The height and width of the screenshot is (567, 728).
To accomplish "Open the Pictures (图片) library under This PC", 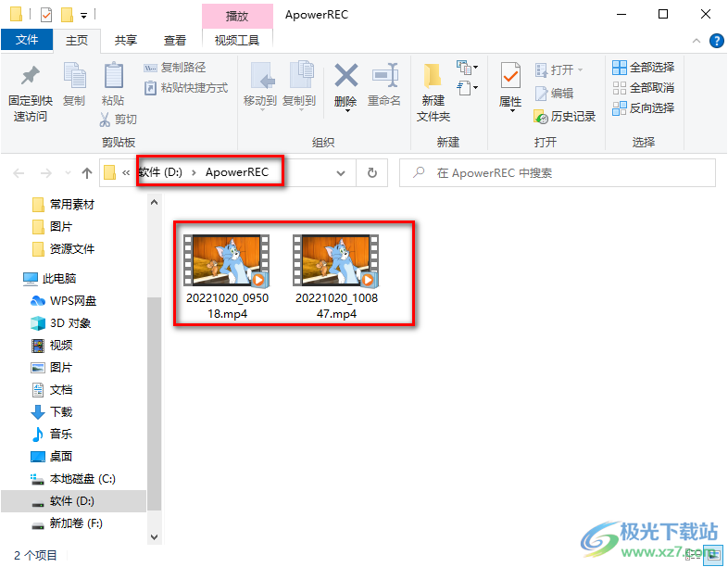I will tap(52, 368).
